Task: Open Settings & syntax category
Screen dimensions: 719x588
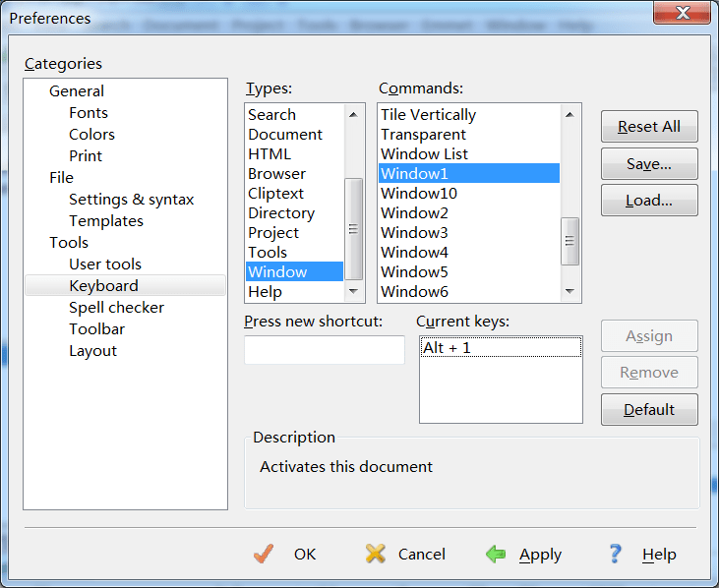Action: coord(131,200)
